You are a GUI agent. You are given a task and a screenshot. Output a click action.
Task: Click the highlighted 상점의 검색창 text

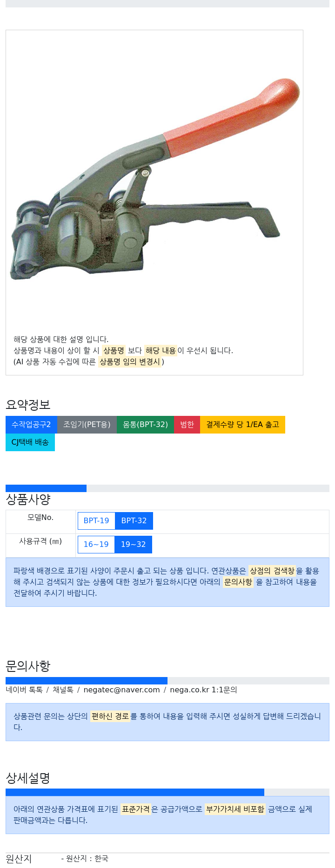coord(272,571)
